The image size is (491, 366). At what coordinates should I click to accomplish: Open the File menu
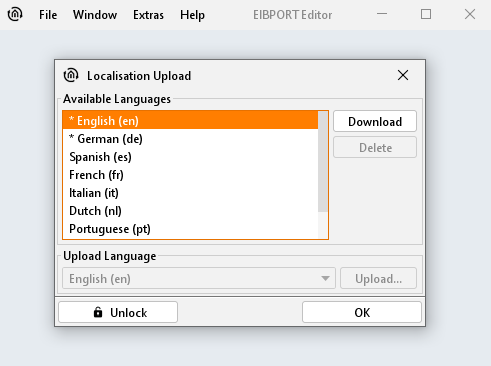tap(48, 15)
